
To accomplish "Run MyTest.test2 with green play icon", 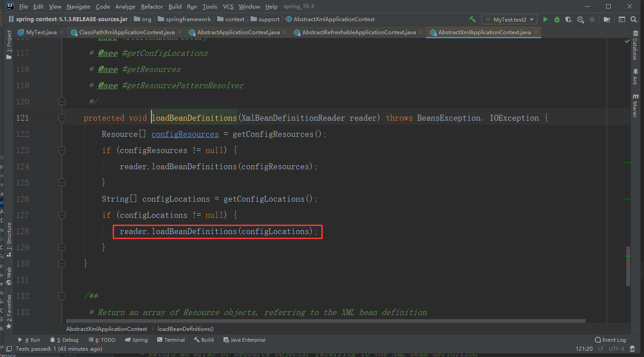I will point(545,19).
